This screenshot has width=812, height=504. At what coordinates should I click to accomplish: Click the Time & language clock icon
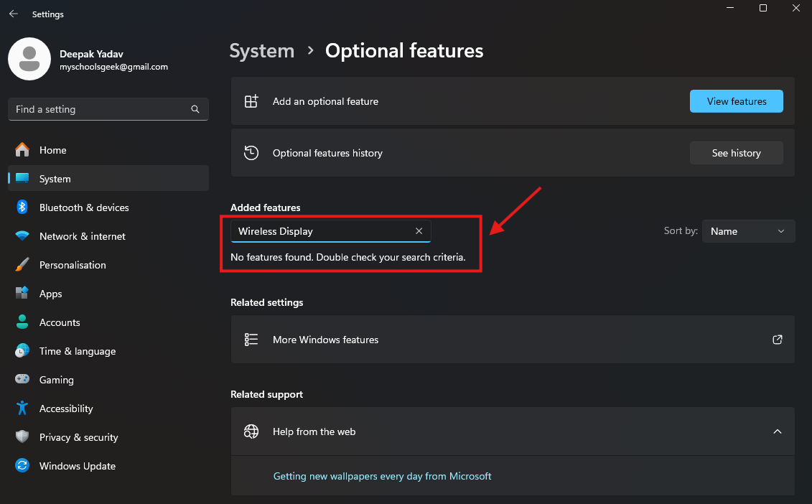22,350
